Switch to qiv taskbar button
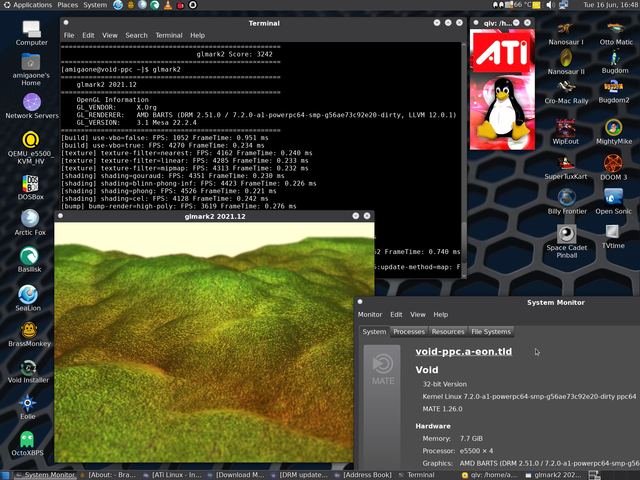The height and width of the screenshot is (480, 640). click(491, 475)
